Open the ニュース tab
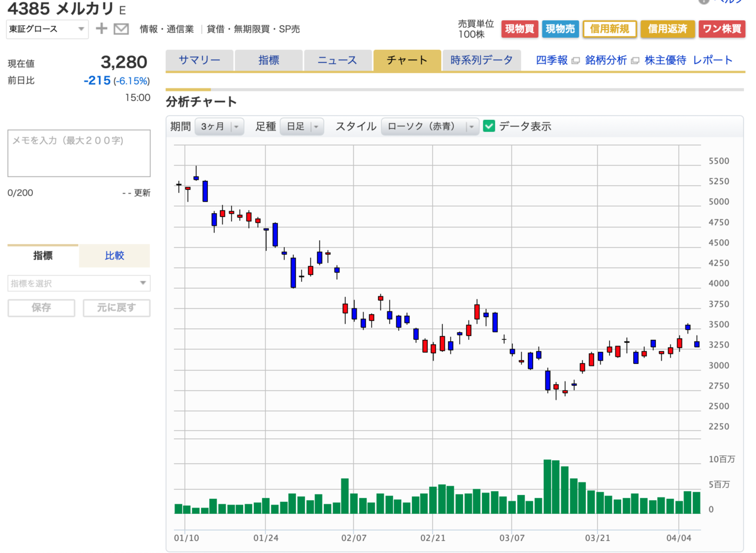The image size is (756, 553). (x=337, y=61)
